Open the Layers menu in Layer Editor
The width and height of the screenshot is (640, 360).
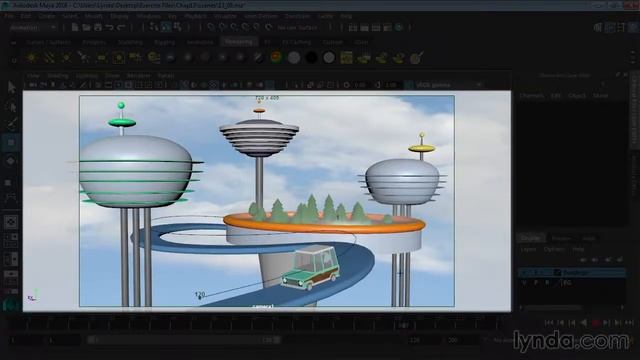click(528, 249)
